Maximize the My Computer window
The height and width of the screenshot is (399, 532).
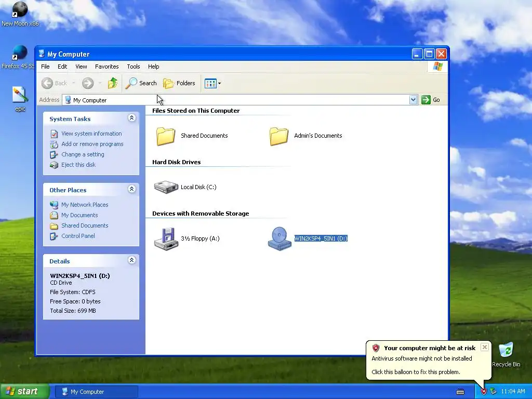(429, 54)
